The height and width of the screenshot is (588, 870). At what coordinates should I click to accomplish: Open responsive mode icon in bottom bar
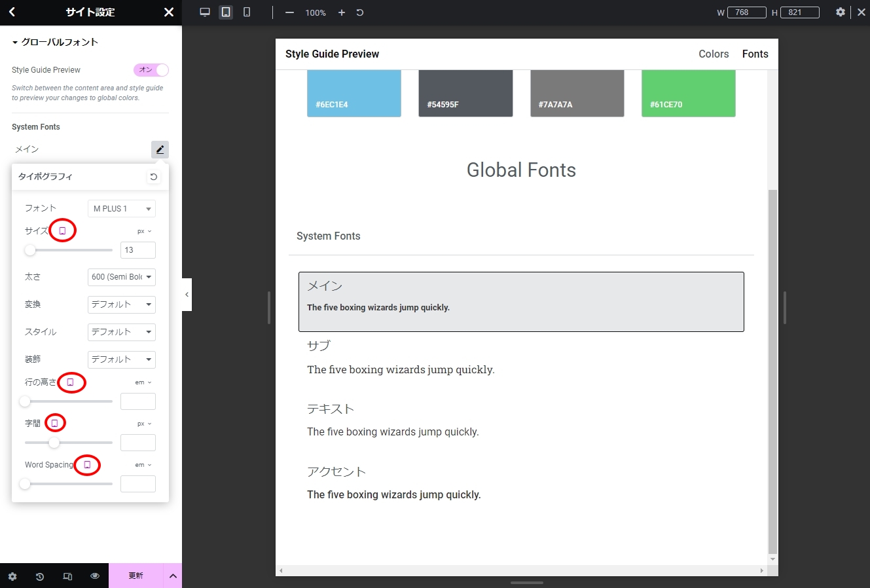pyautogui.click(x=67, y=576)
